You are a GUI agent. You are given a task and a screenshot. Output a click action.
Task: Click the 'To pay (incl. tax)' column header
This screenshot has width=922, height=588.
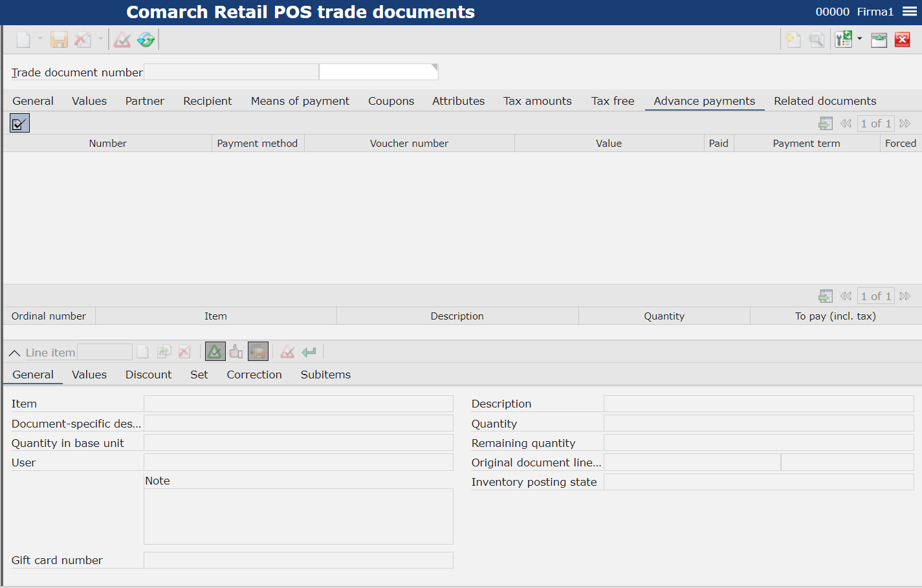click(x=835, y=316)
